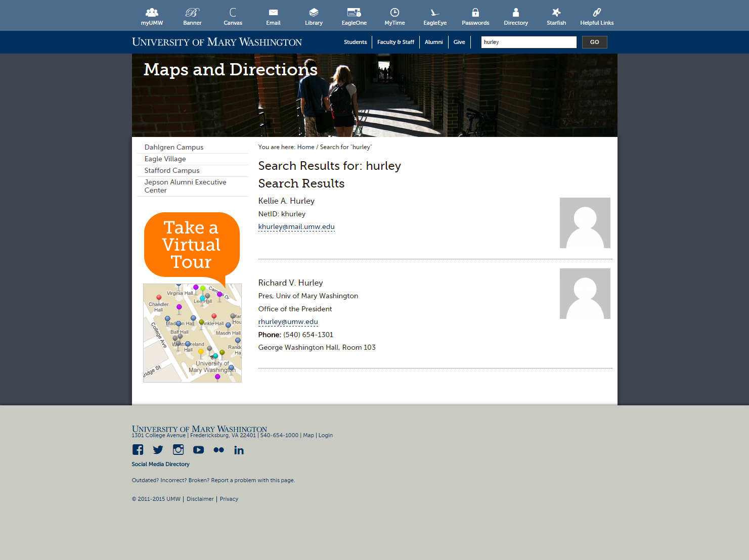749x560 pixels.
Task: Click the Home breadcrumb link
Action: (306, 147)
